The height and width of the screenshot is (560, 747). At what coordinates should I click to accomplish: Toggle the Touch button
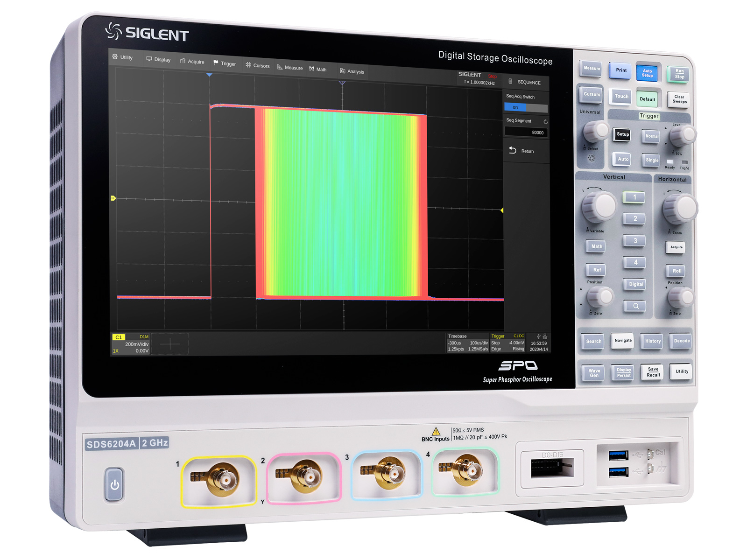pyautogui.click(x=621, y=97)
